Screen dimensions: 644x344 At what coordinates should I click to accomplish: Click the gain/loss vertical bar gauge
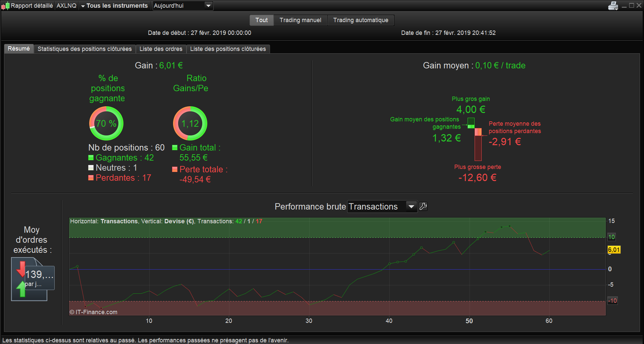[x=475, y=139]
